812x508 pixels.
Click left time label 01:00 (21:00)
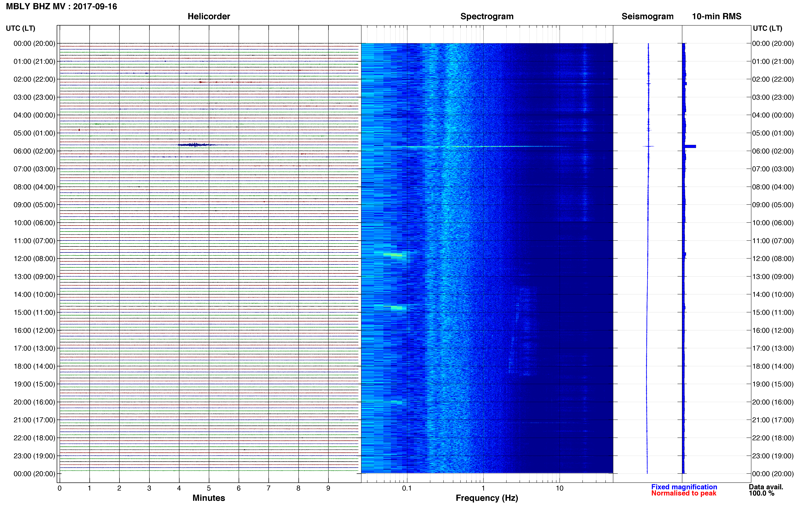pos(34,62)
